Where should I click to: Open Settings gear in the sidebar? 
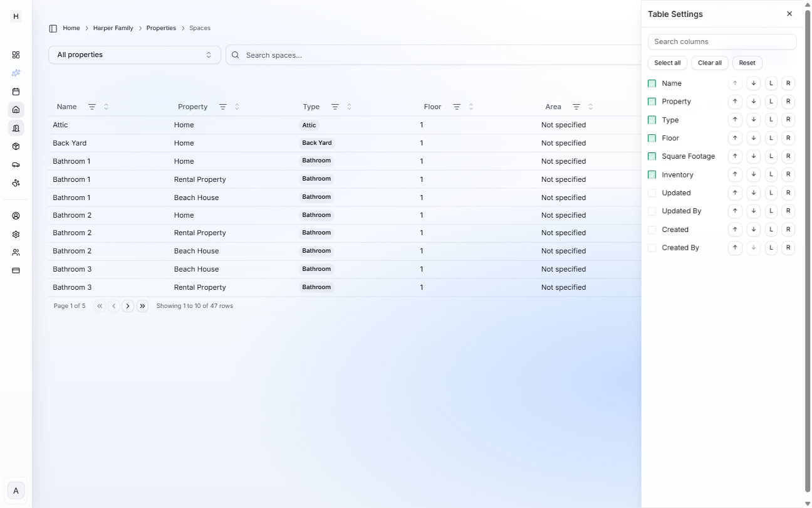click(x=16, y=233)
